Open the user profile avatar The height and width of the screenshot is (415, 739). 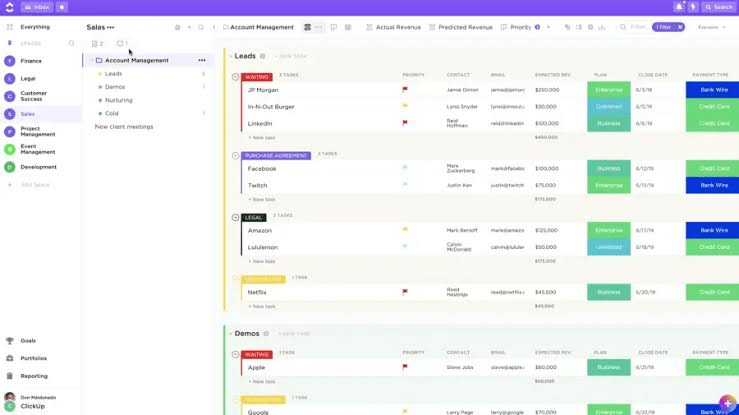pos(9,397)
